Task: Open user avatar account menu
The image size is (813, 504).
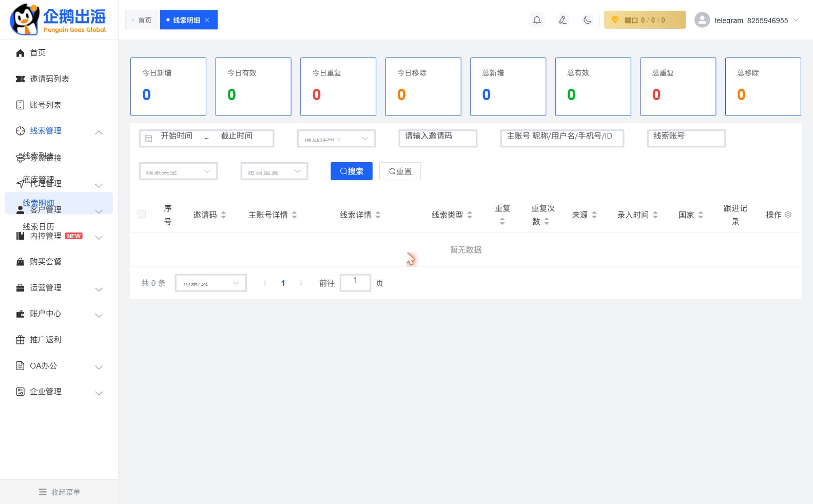Action: (702, 20)
